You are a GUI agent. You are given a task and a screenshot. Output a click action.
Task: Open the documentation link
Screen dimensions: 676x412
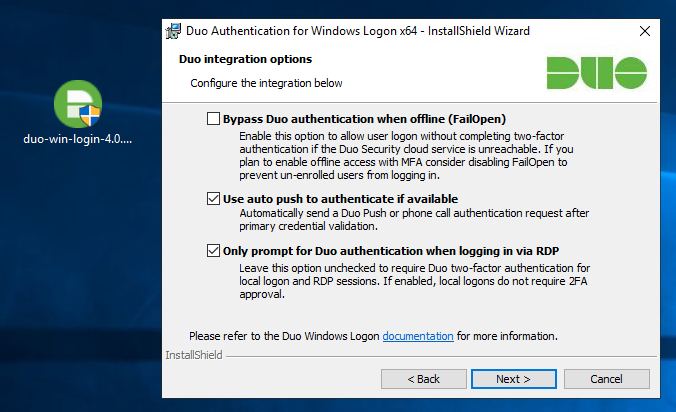tap(418, 336)
